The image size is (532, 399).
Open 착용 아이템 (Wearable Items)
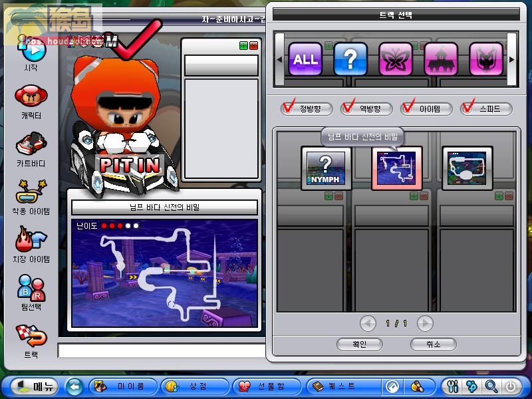(31, 192)
